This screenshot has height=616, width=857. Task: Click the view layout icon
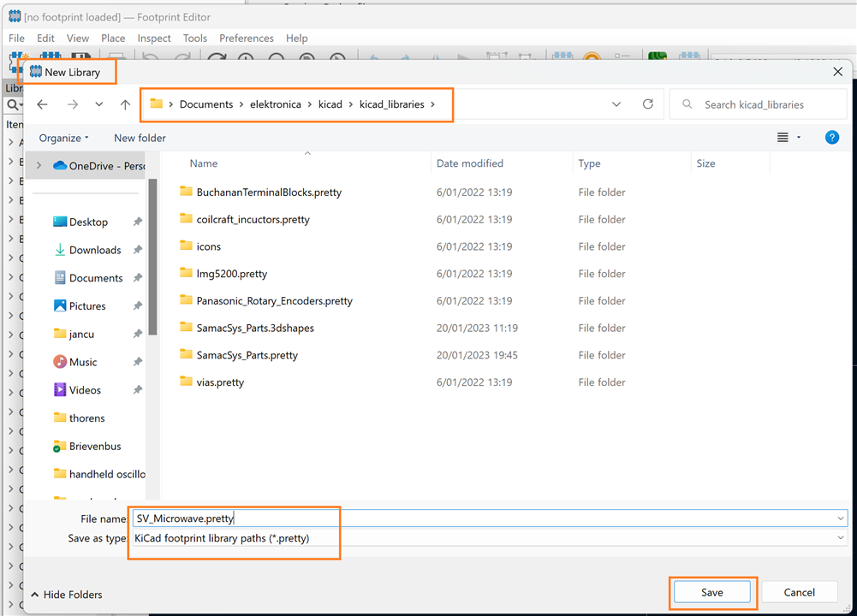click(783, 138)
